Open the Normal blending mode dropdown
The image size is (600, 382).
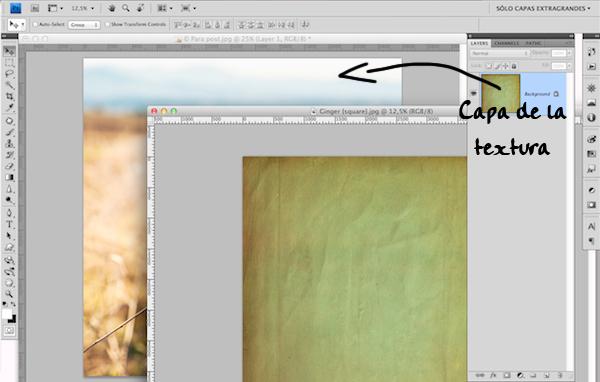(x=500, y=53)
